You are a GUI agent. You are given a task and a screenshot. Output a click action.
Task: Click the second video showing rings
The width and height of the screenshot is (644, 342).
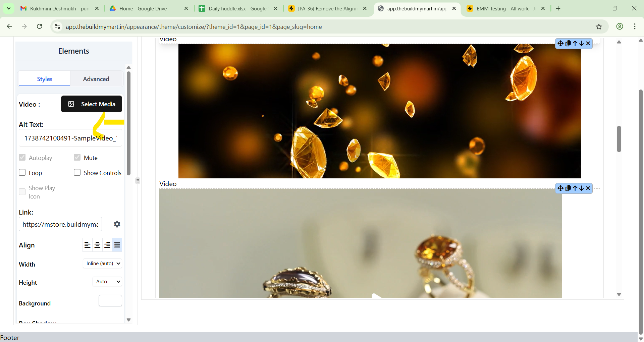point(360,243)
